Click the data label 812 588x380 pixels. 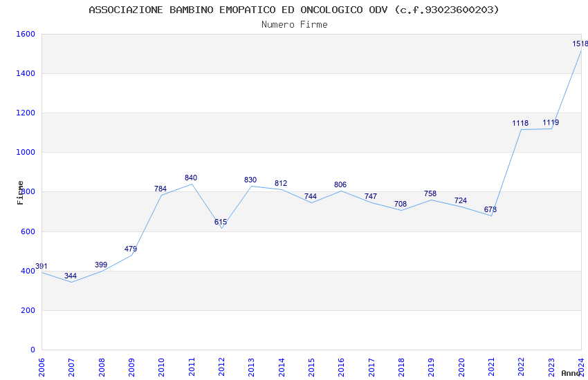tap(280, 183)
